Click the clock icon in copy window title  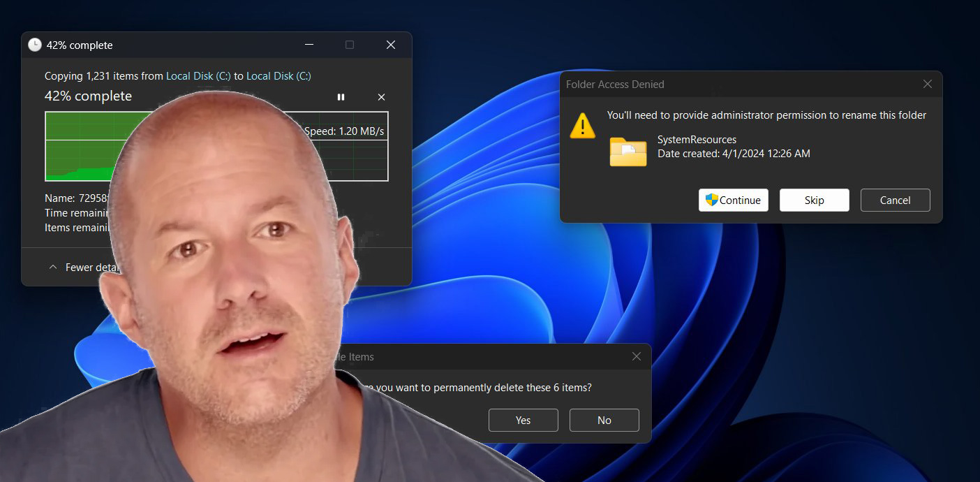tap(34, 45)
